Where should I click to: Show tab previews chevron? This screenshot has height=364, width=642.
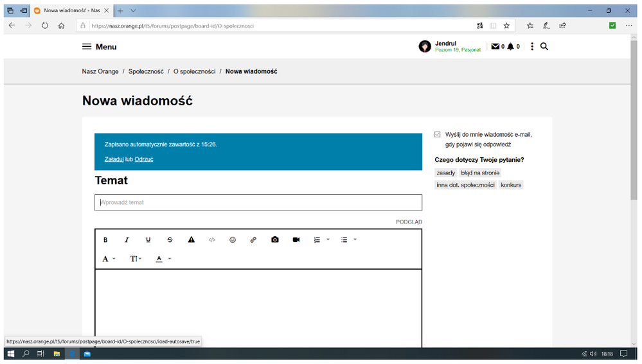(133, 11)
